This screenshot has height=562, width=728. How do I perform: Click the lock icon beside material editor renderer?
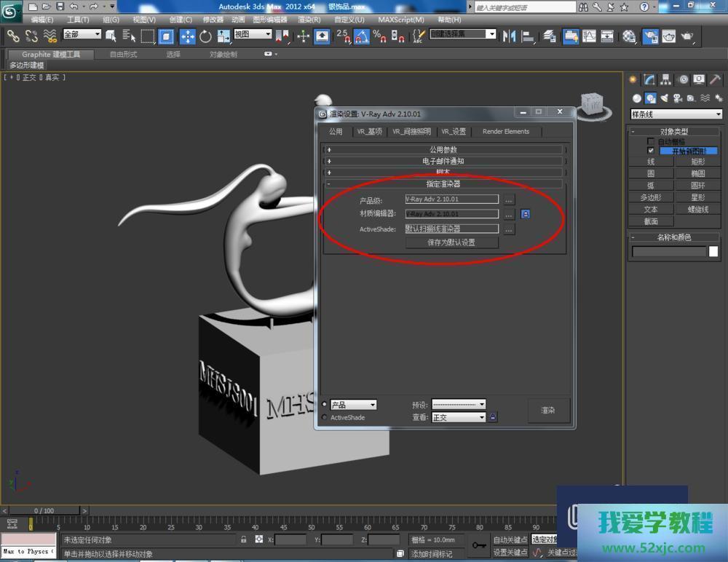pyautogui.click(x=525, y=214)
